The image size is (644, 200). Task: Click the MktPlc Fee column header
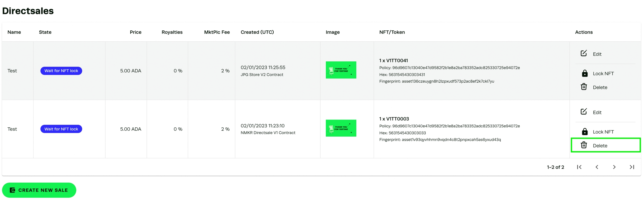point(217,32)
